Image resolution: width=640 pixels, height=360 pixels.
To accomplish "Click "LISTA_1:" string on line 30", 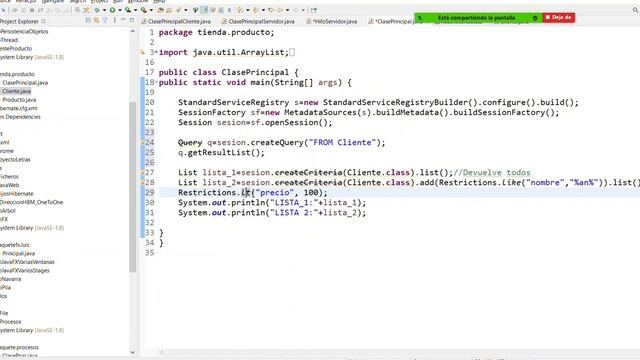I will tap(294, 202).
